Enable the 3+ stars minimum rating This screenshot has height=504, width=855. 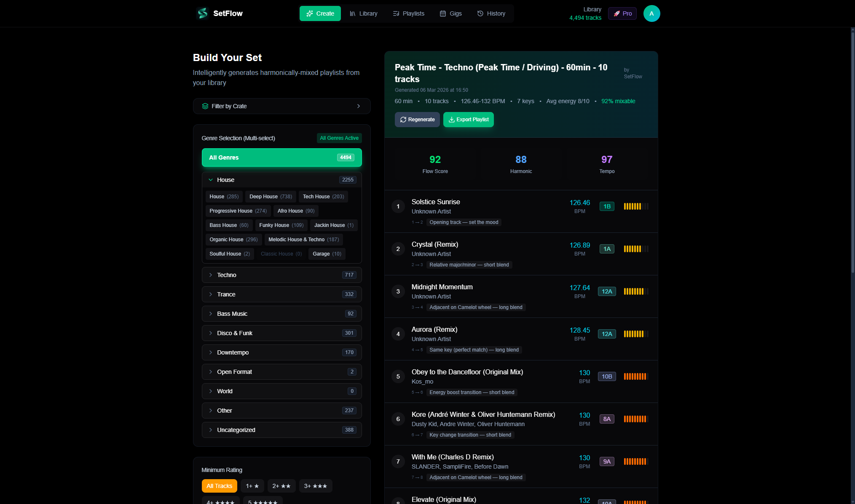click(x=315, y=485)
